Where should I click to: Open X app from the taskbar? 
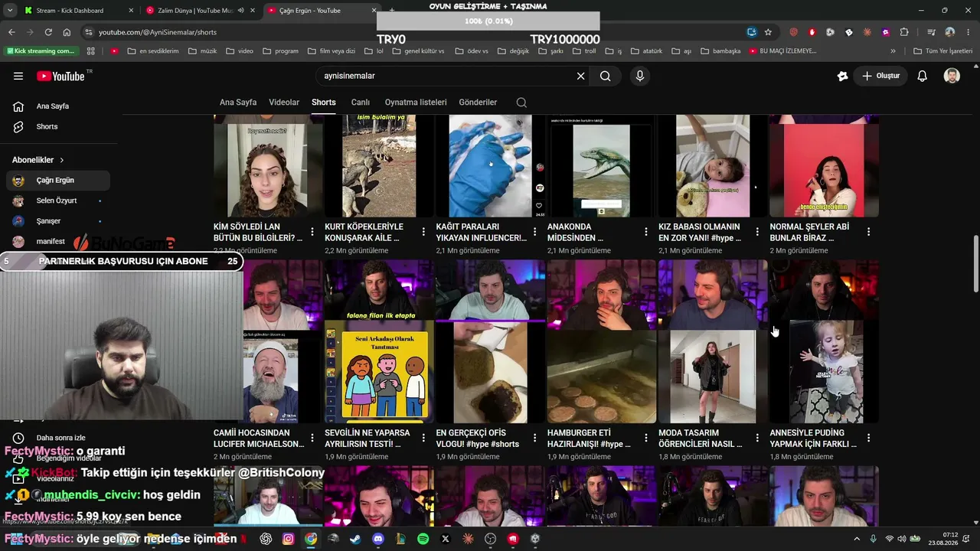pyautogui.click(x=446, y=539)
